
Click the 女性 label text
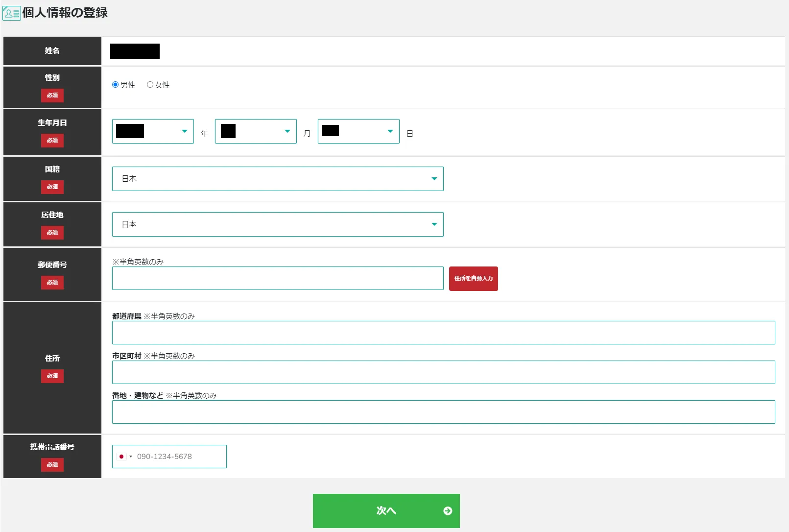pyautogui.click(x=163, y=85)
